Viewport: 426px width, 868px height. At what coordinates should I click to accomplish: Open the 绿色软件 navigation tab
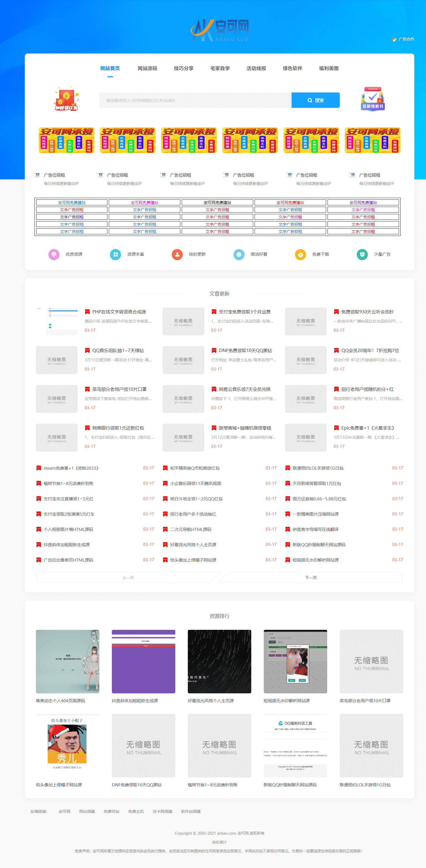pos(293,69)
